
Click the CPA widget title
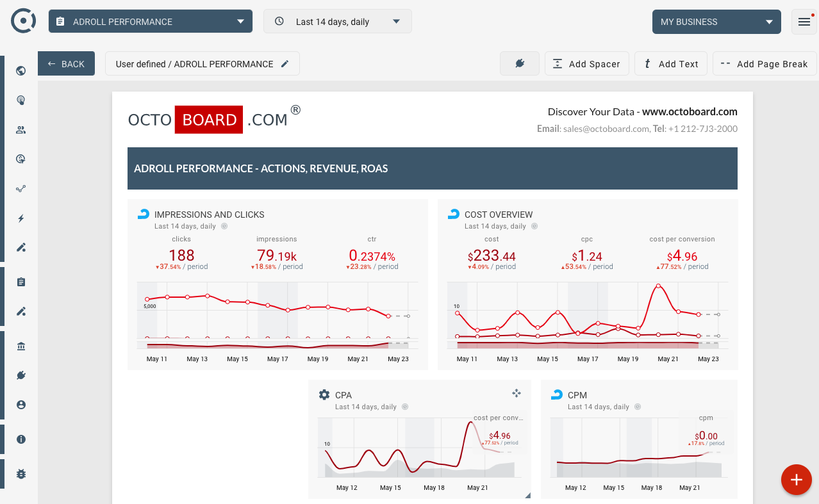[x=343, y=395]
